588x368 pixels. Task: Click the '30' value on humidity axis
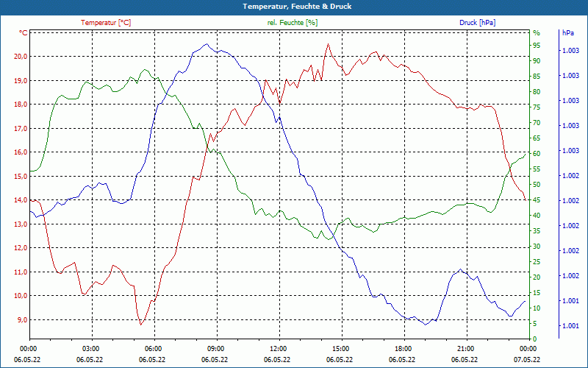click(x=537, y=247)
